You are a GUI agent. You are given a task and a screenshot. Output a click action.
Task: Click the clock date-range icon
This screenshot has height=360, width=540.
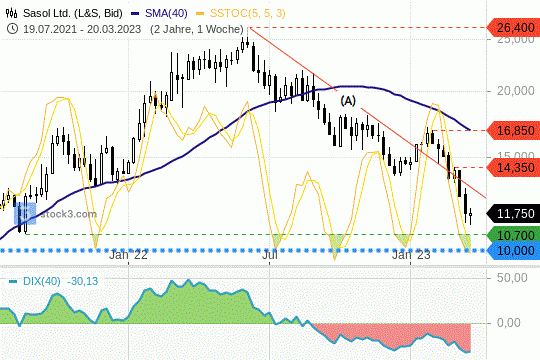[12, 29]
